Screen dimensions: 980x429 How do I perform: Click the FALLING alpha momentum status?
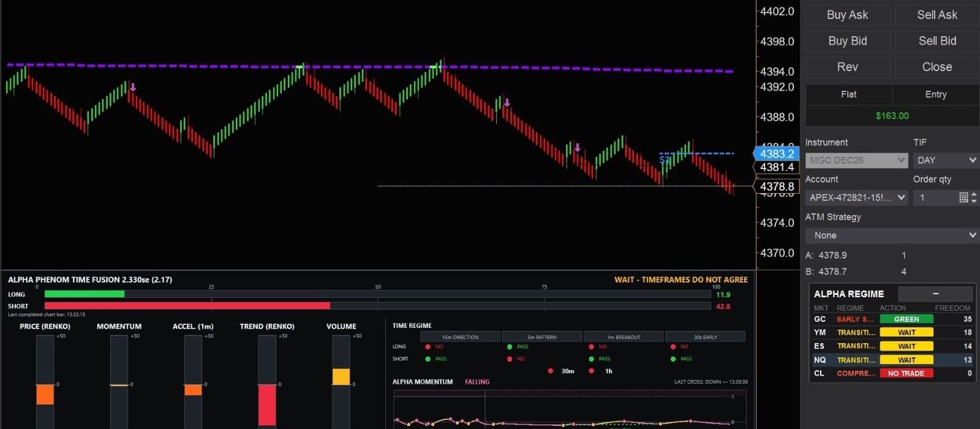(477, 382)
